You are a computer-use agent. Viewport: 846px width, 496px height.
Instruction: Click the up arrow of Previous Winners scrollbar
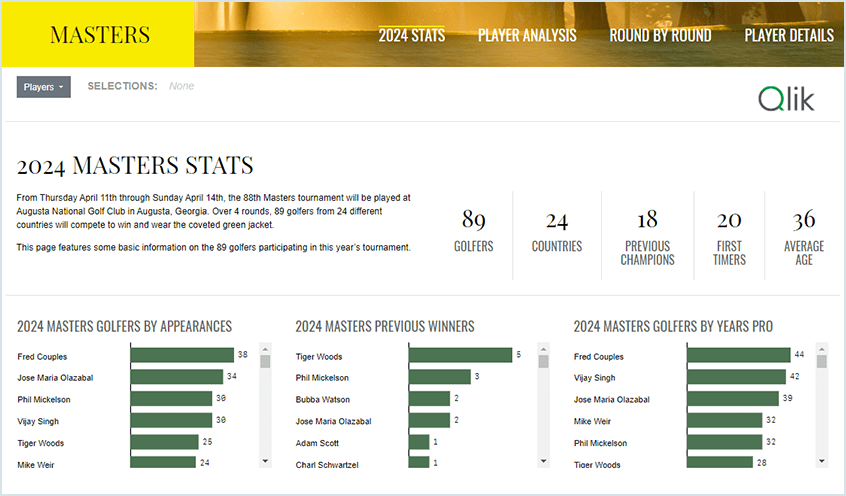coord(543,349)
